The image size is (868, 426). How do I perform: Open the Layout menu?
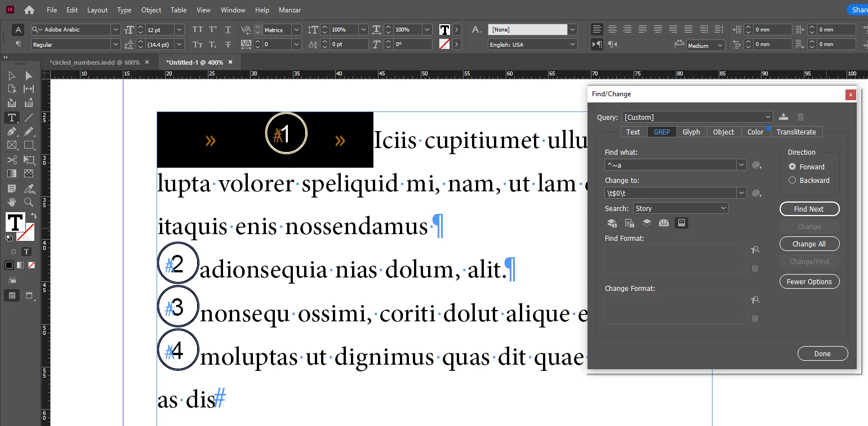click(x=97, y=10)
